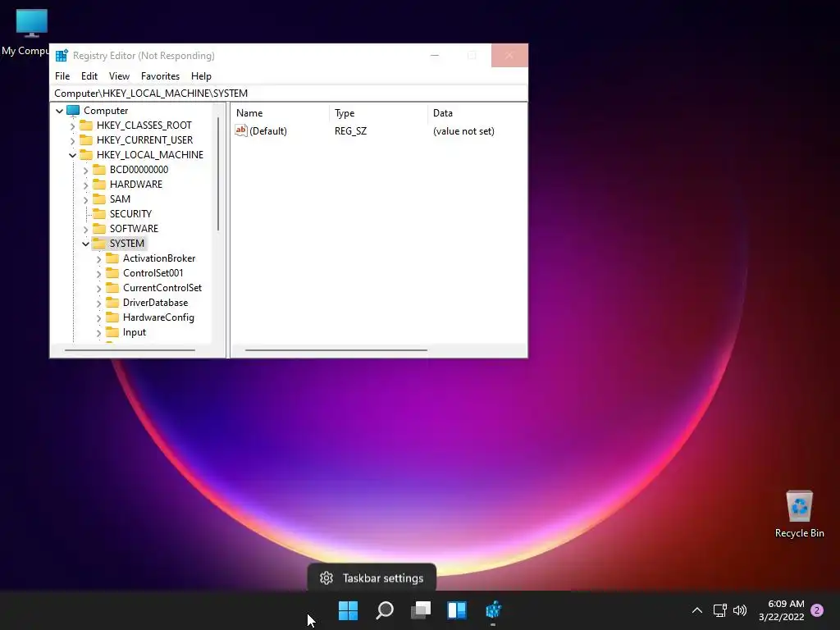Expand the Input key
Image resolution: width=840 pixels, height=630 pixels.
[98, 333]
